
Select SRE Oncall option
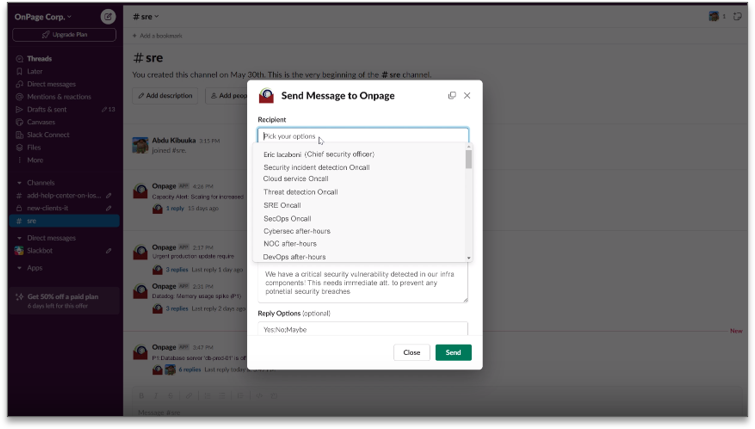[x=282, y=206]
